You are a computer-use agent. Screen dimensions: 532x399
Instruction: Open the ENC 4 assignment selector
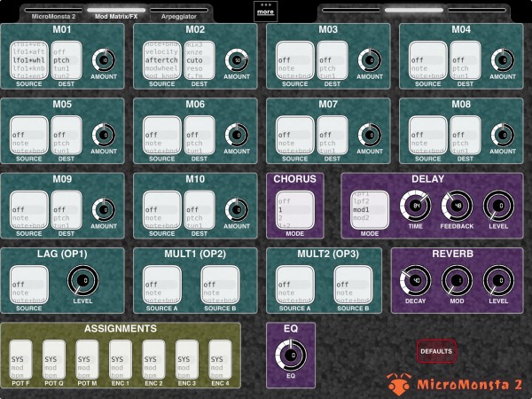pos(220,360)
